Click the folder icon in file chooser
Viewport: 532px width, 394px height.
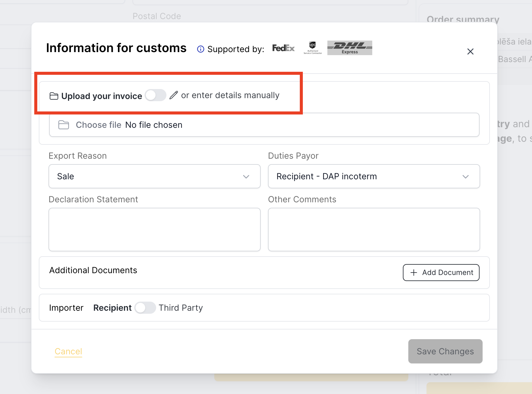point(64,125)
